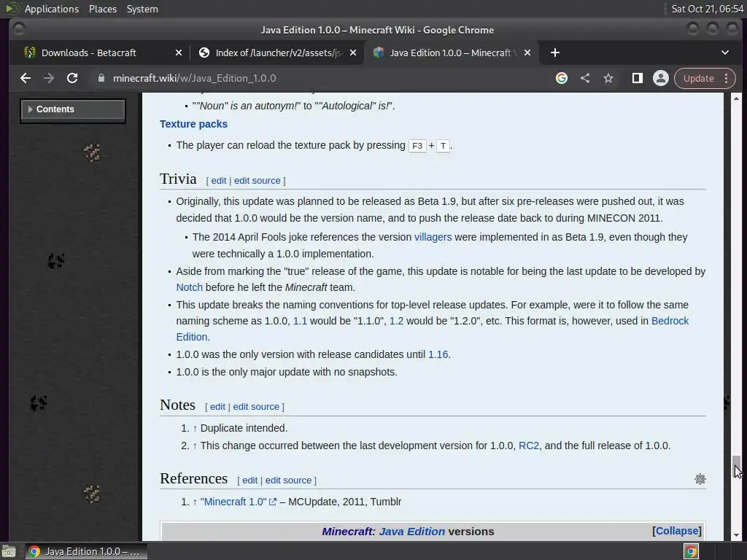Viewport: 747px width, 560px height.
Task: Open the "Minecraft 1.0" reference link
Action: [233, 502]
